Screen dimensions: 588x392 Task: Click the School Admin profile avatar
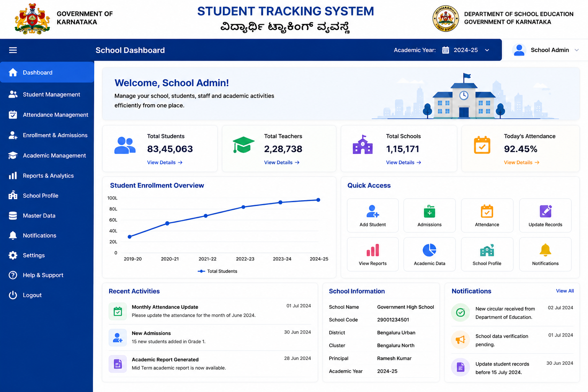[519, 50]
